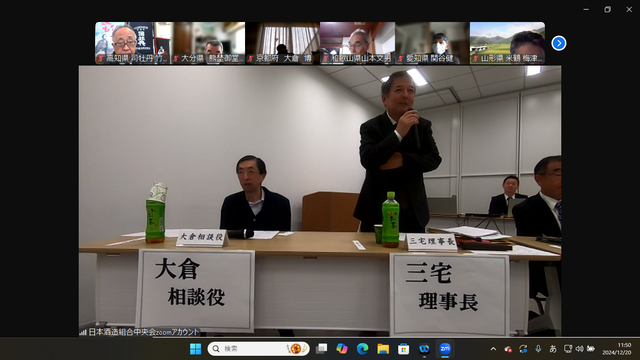Launch Copilot from the taskbar

click(x=342, y=349)
